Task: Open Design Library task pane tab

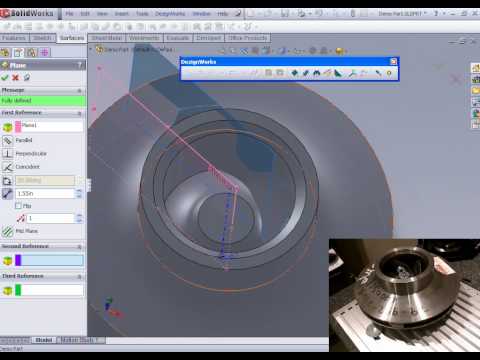Action: click(475, 79)
